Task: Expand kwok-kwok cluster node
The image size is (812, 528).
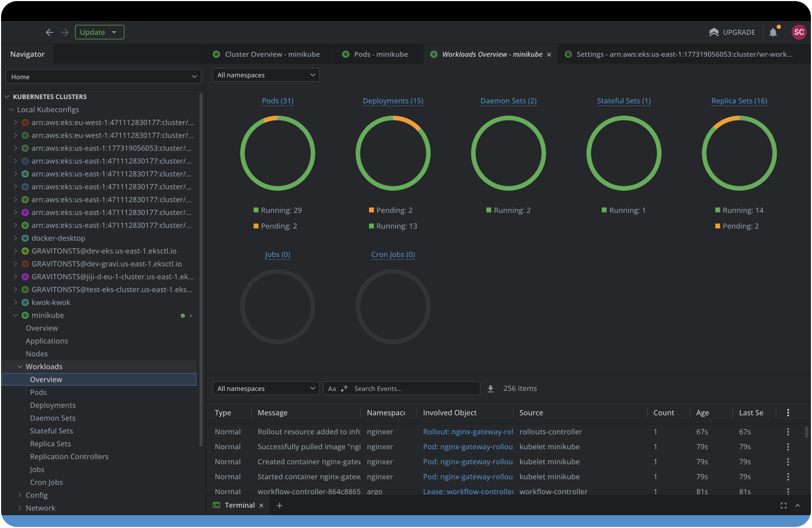Action: pos(16,303)
